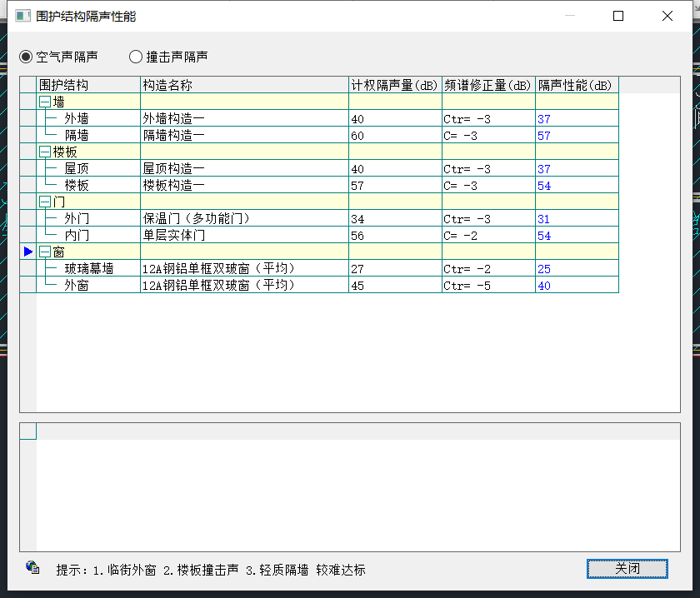Collapse the 门 group
The height and width of the screenshot is (598, 700).
(45, 202)
